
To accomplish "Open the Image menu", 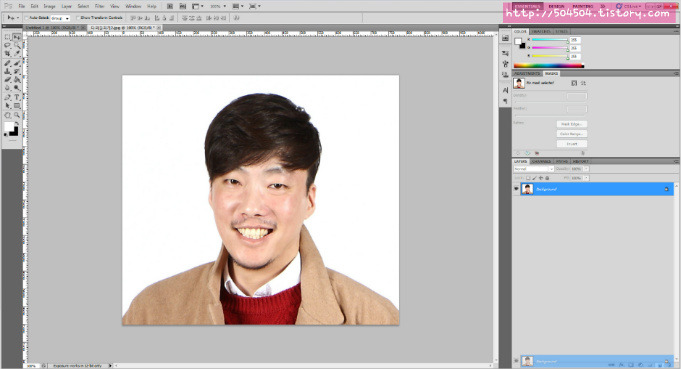I will coord(50,7).
